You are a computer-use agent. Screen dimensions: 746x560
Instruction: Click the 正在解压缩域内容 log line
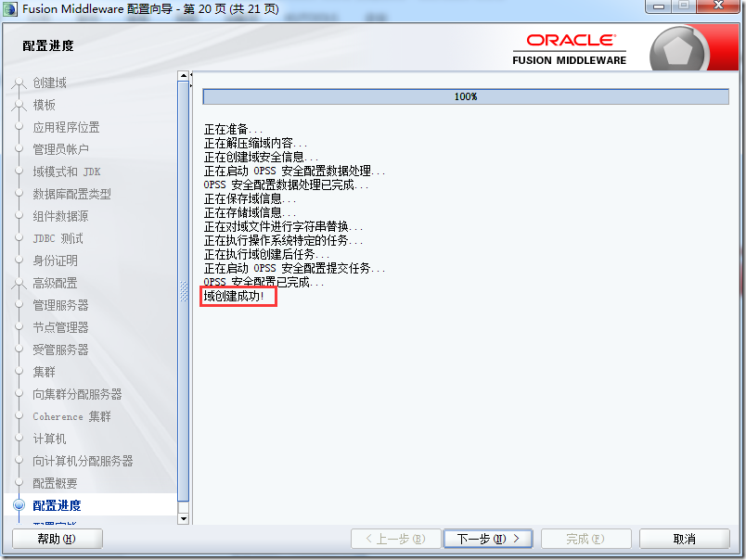point(255,143)
